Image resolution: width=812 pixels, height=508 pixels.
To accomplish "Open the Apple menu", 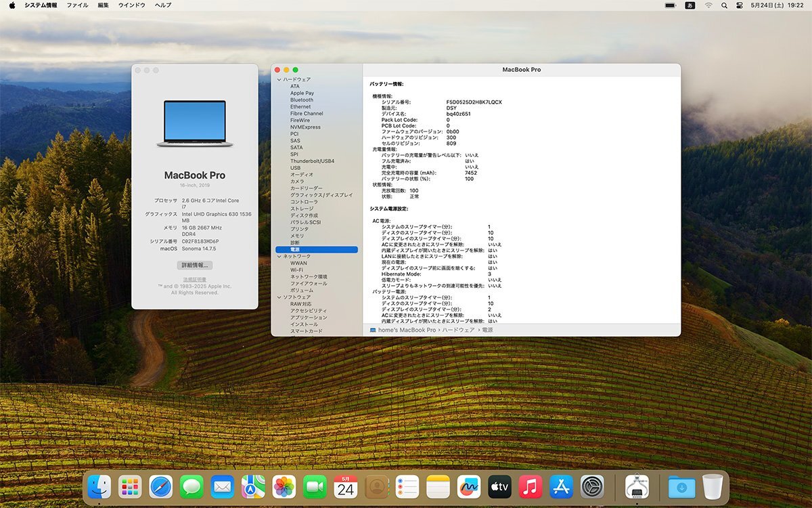I will click(12, 5).
